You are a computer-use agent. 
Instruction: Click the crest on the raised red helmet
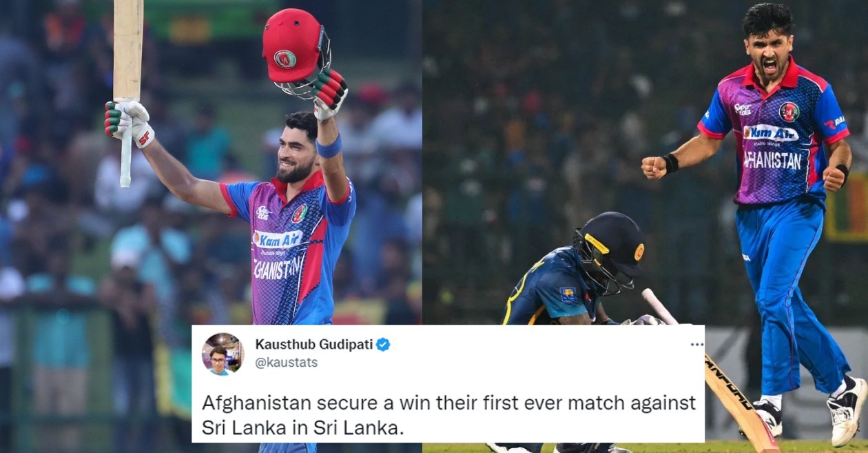pos(285,59)
